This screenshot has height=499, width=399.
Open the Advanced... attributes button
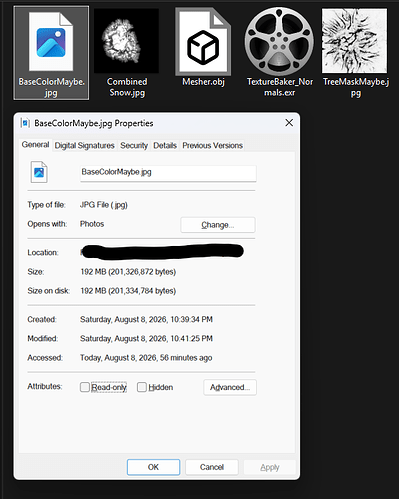230,387
